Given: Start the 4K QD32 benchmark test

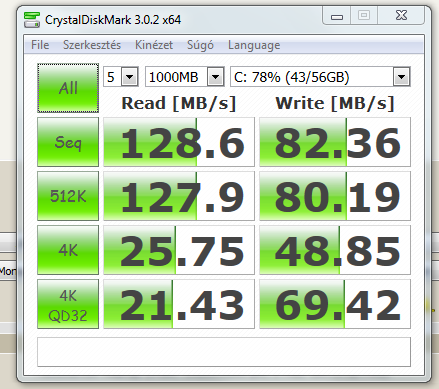Looking at the screenshot, I should click(68, 304).
